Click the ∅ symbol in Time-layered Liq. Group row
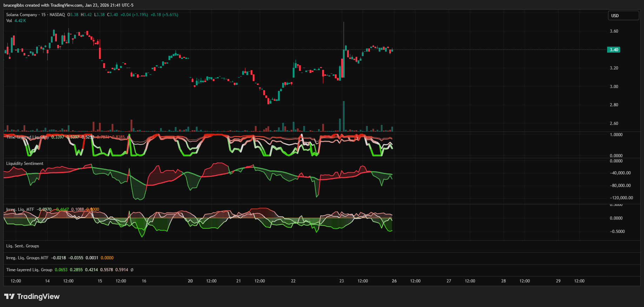Viewport: 644px width, 307px height. [132, 270]
